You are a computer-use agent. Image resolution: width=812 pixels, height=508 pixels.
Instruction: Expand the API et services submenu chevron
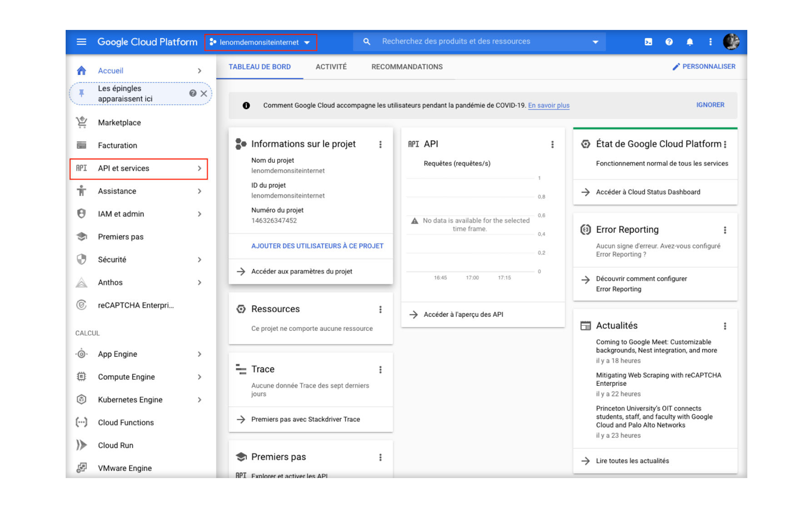point(199,168)
